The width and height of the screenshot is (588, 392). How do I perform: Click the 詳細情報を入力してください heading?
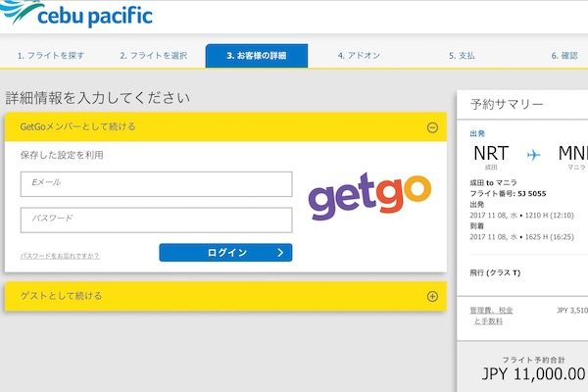click(x=97, y=98)
